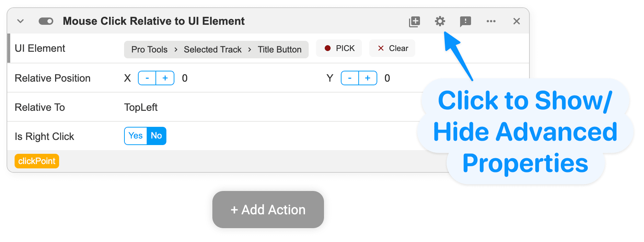
Task: Open the three-dots more options menu
Action: [x=491, y=21]
